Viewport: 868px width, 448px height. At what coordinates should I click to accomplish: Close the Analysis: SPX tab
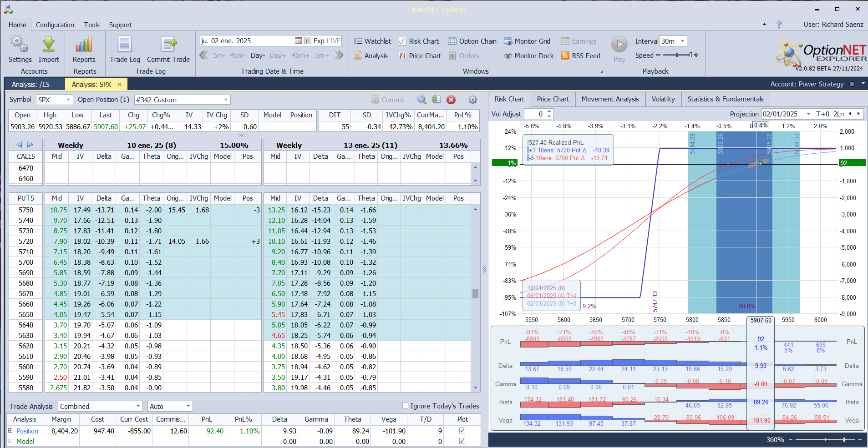[119, 84]
